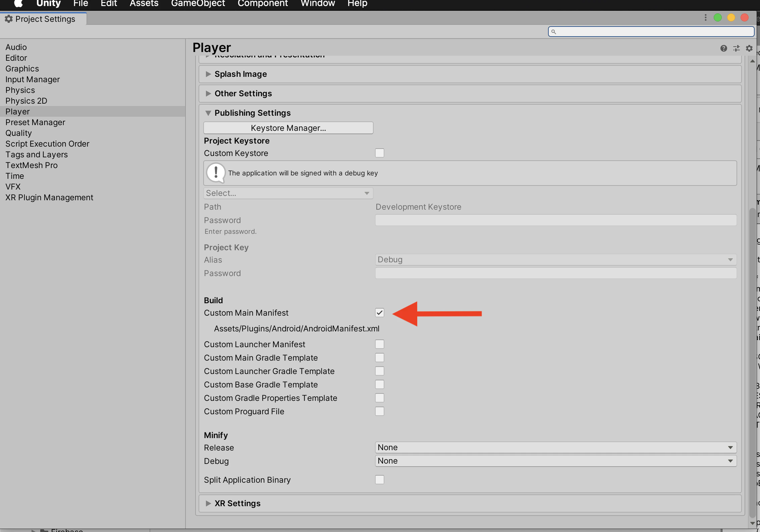The width and height of the screenshot is (760, 532).
Task: Click the debug key warning icon
Action: click(216, 173)
